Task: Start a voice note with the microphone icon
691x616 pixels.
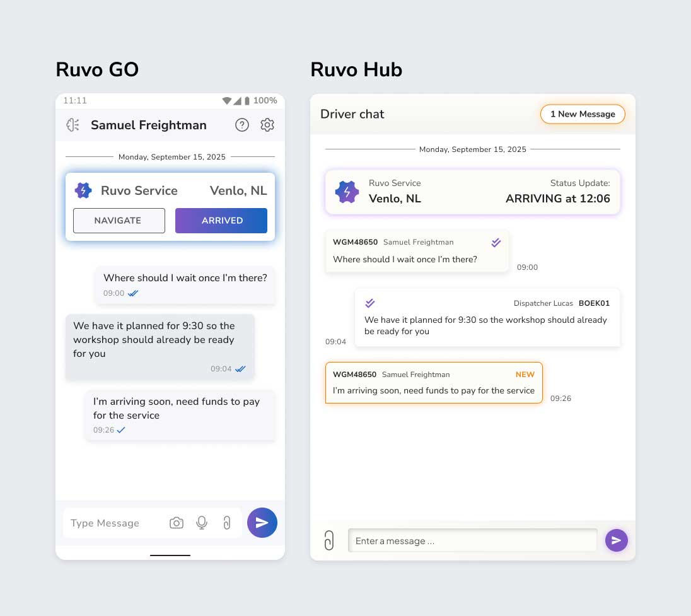Action: [201, 523]
